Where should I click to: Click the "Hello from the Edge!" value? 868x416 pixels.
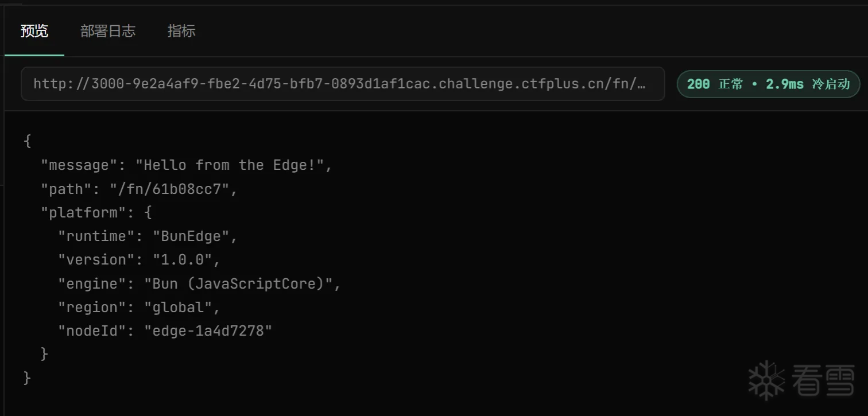tap(229, 165)
